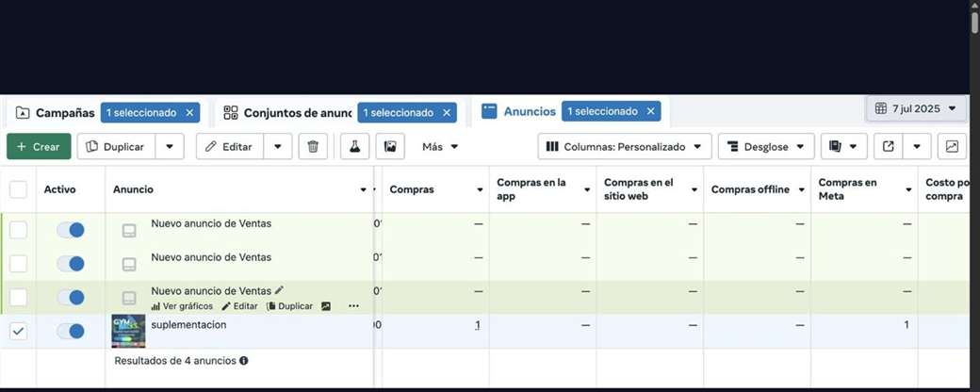Open the Anuncio column header dropdown arrow
980x392 pixels.
(x=363, y=189)
